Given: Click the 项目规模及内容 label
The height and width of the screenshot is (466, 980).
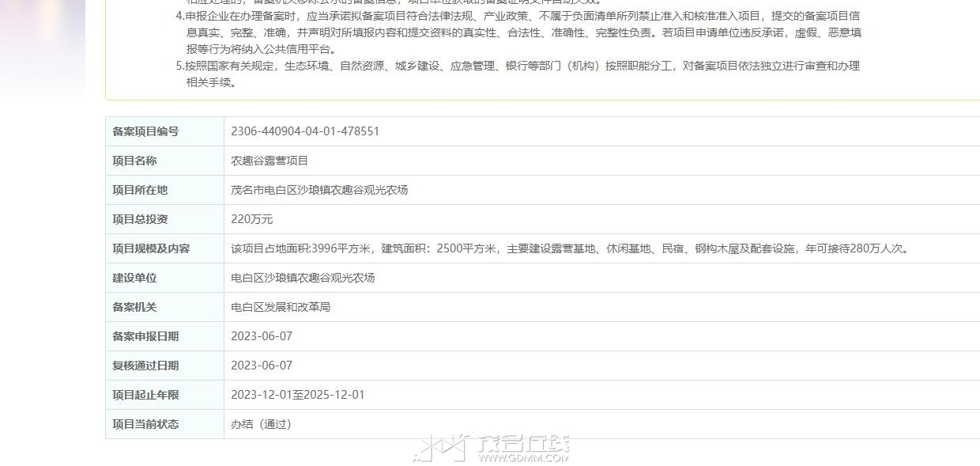Looking at the screenshot, I should [151, 248].
